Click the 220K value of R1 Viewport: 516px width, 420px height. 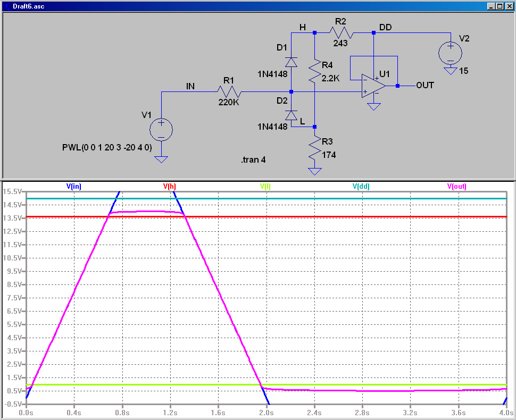(229, 102)
